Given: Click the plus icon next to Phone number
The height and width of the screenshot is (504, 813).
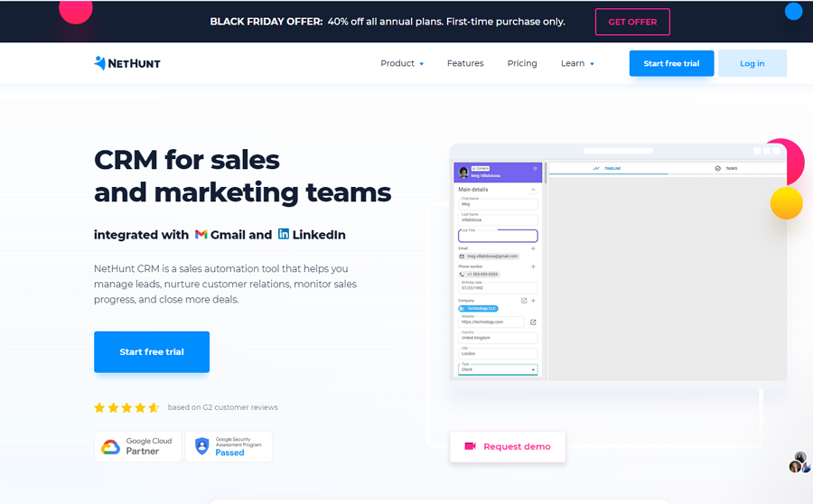Looking at the screenshot, I should (533, 266).
